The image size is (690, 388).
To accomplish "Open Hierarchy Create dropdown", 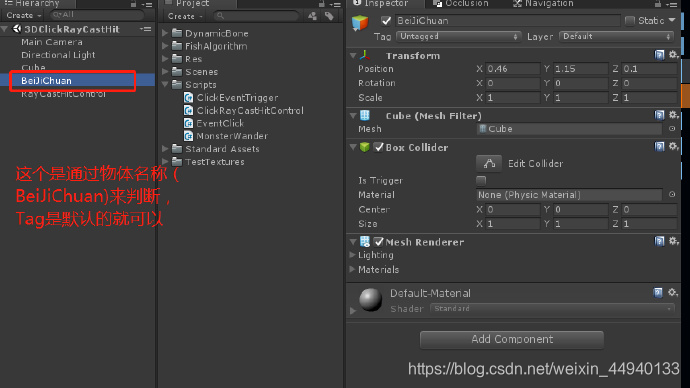I will tap(24, 15).
